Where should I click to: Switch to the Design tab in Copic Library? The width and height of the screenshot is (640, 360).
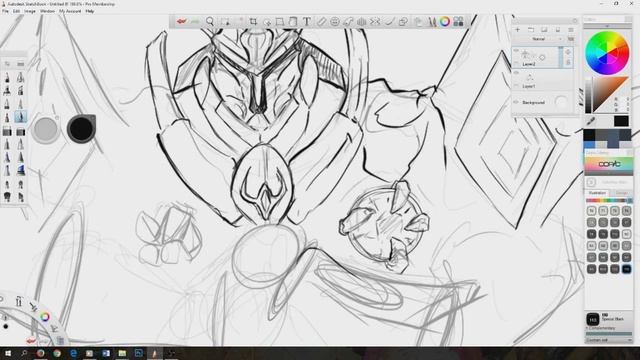(621, 193)
